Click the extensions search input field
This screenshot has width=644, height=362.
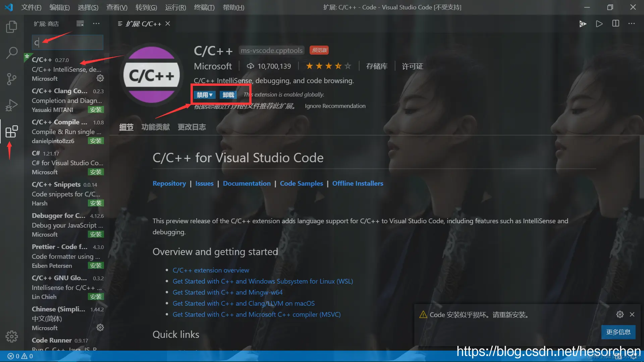pyautogui.click(x=68, y=43)
